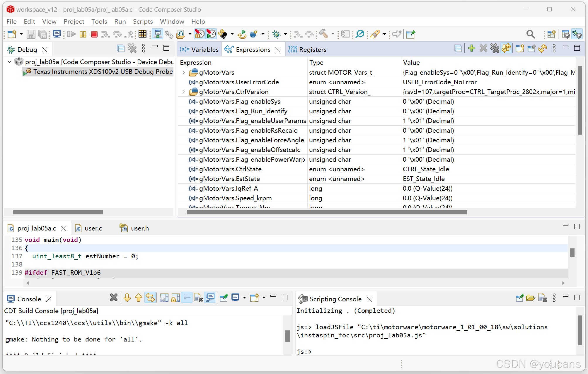Click the Expressions view vertical scrollbar
Image resolution: width=588 pixels, height=374 pixels.
[x=580, y=100]
